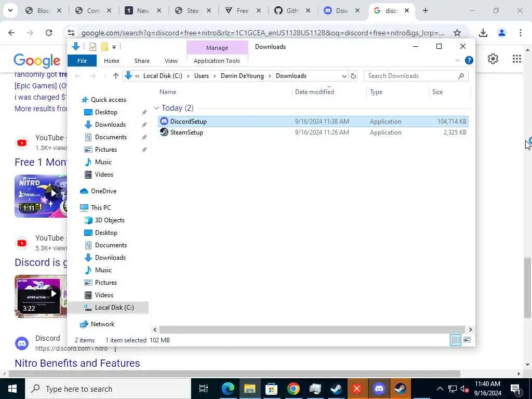Screen dimensions: 532x399
Task: Switch to the GitHub browser tab
Action: coord(292,11)
